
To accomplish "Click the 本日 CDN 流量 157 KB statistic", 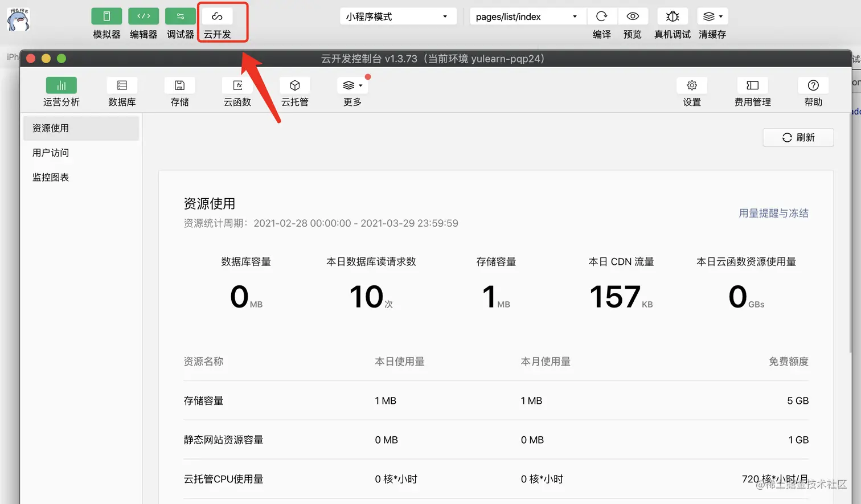I will pos(621,284).
